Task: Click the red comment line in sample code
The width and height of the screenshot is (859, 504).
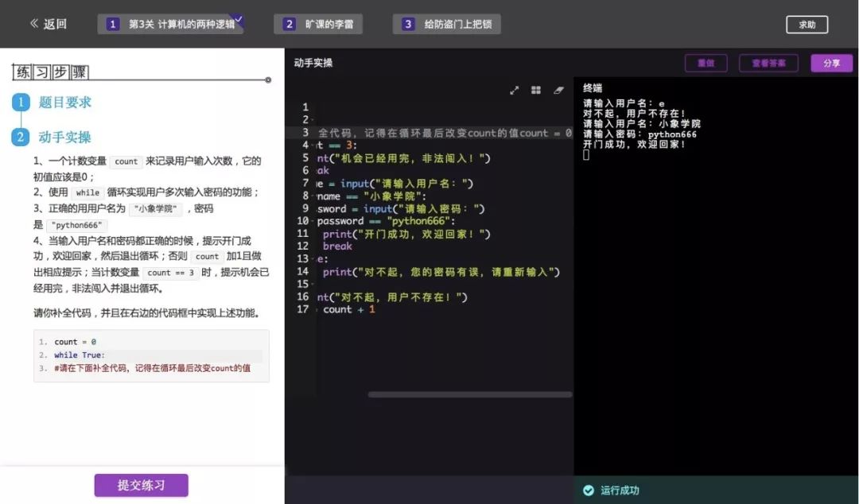Action: (x=152, y=368)
